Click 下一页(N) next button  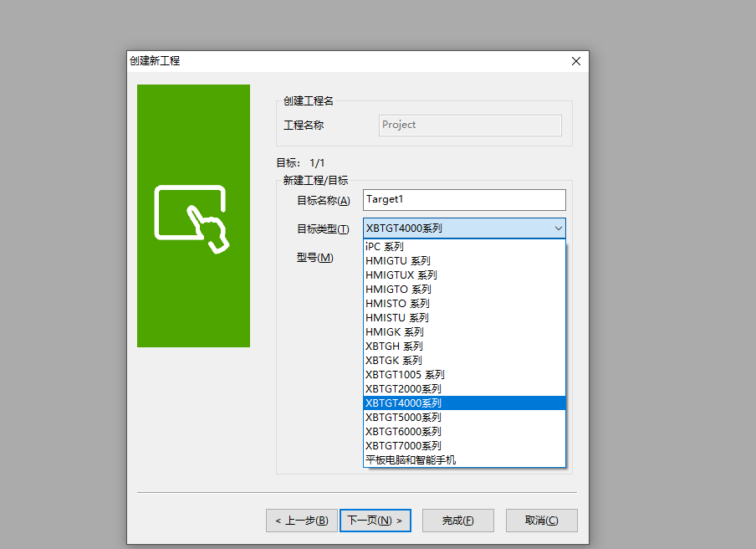coord(375,521)
